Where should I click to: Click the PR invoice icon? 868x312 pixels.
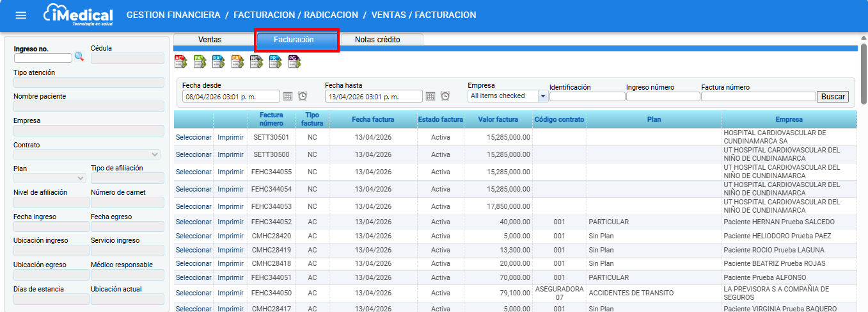[275, 62]
